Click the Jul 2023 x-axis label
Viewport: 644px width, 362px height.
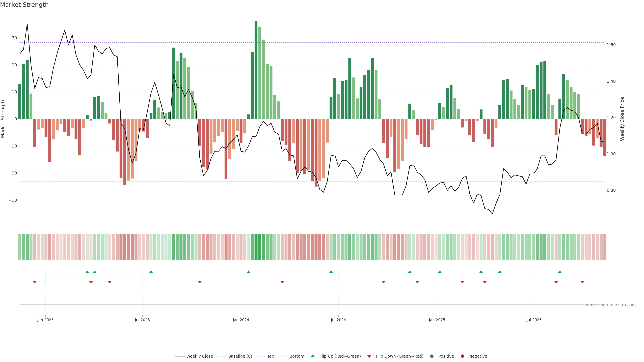point(142,320)
